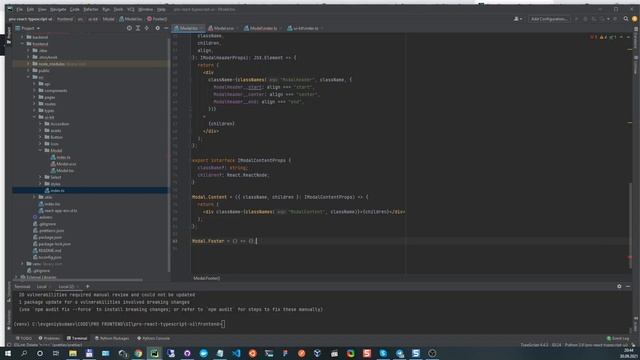Open the Add Configuration dropdown
This screenshot has width=640, height=360.
549,19
